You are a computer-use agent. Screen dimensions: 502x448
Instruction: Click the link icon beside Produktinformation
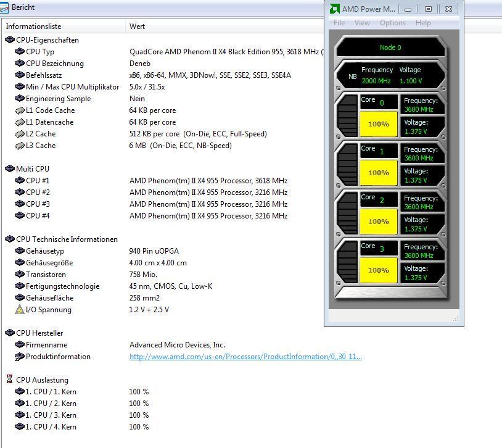(20, 357)
